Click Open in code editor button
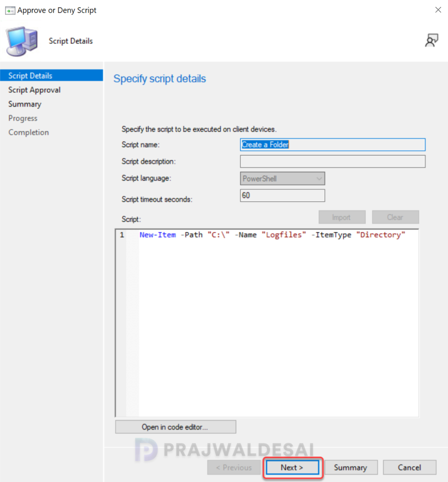 point(175,426)
